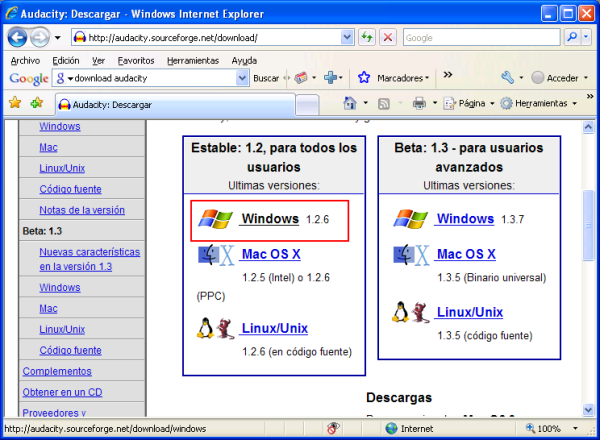Open the recent pages dropdown arrow
The width and height of the screenshot is (600, 440).
point(57,37)
